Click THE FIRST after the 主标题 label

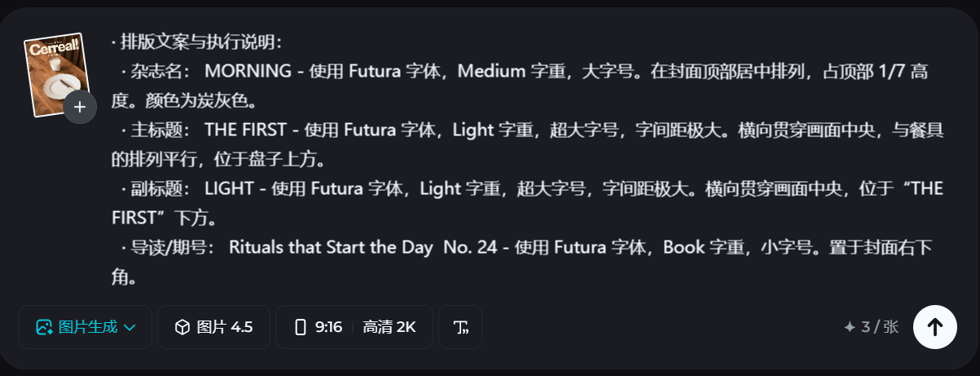243,130
